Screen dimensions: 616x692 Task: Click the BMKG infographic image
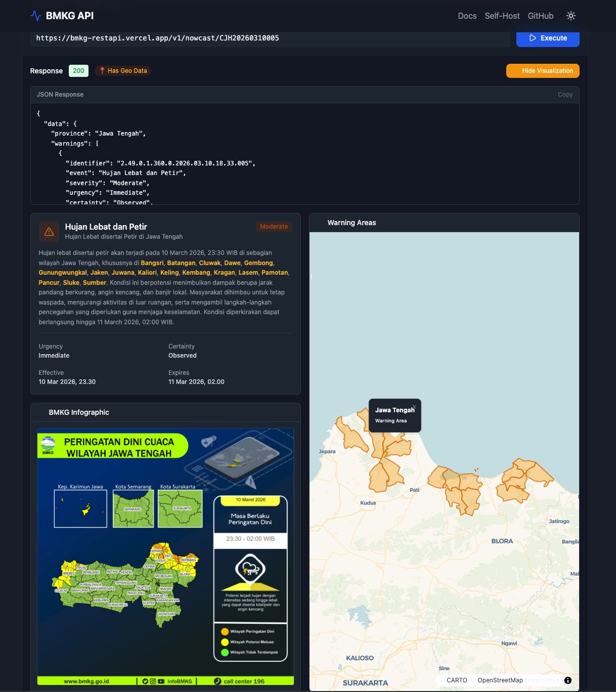point(165,557)
